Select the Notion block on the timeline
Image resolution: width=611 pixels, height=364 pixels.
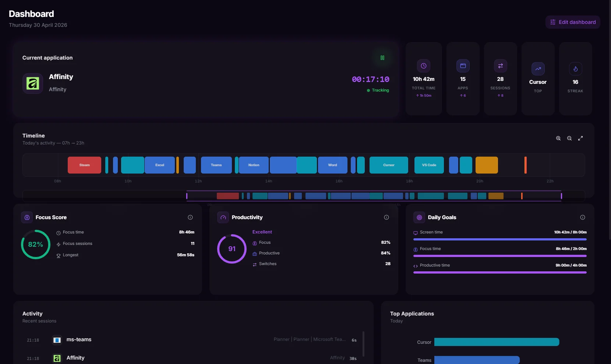[254, 165]
